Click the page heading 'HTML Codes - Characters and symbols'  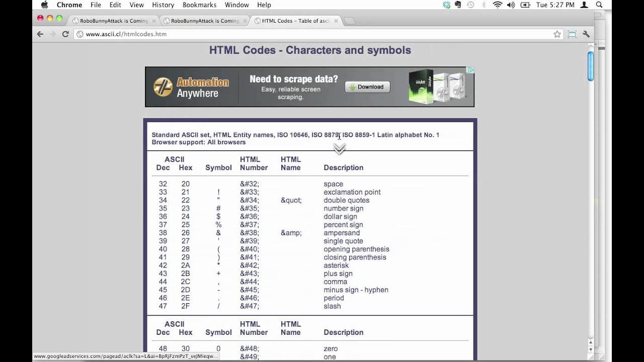coord(310,50)
